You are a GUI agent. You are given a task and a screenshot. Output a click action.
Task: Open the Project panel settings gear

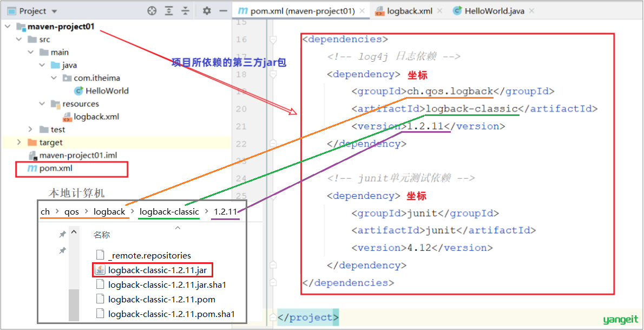[207, 11]
